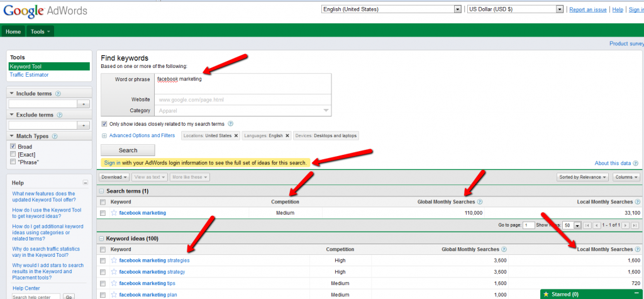Open the Home tab
The height and width of the screenshot is (299, 644).
pyautogui.click(x=13, y=31)
